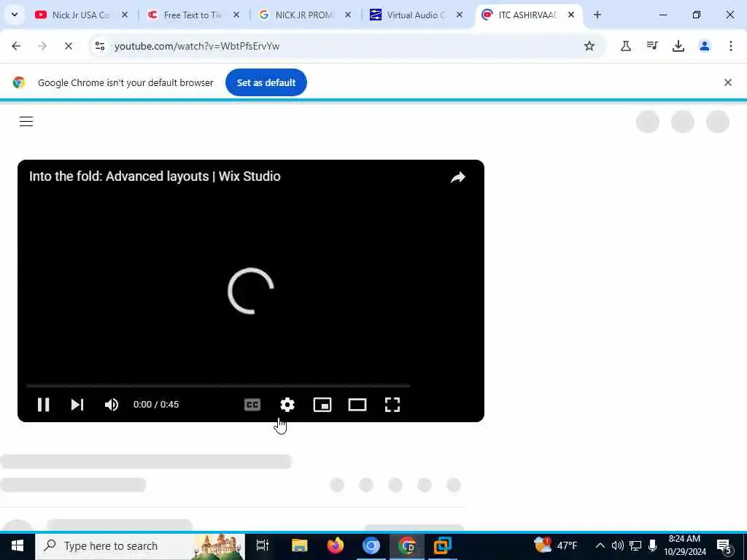This screenshot has height=560, width=747.
Task: Mute the video volume
Action: [x=112, y=404]
